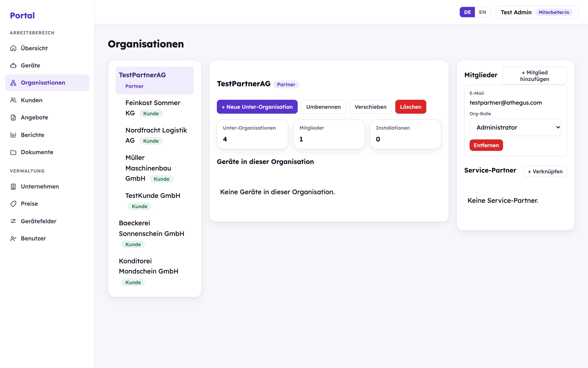The width and height of the screenshot is (588, 368).
Task: Open Berichte from the sidebar
Action: point(47,135)
